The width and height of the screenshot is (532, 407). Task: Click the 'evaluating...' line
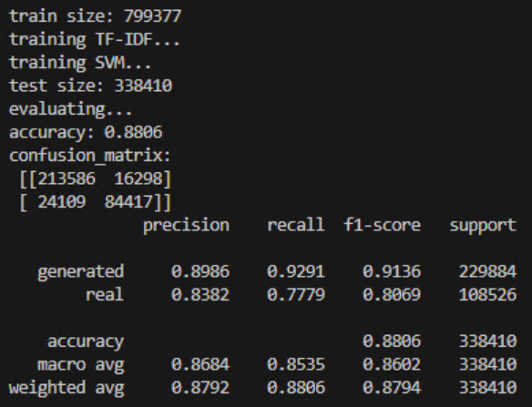click(x=70, y=109)
